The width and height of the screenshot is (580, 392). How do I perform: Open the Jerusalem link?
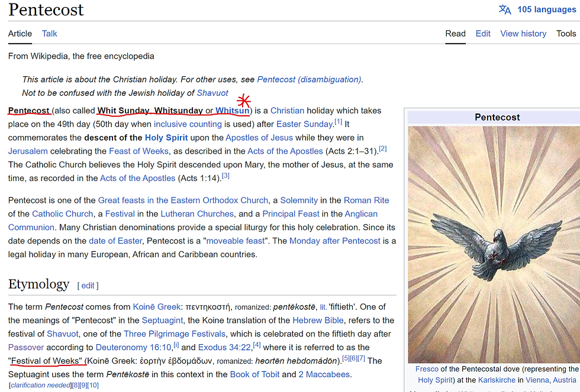[x=28, y=151]
